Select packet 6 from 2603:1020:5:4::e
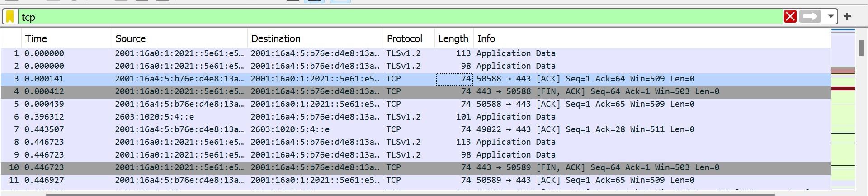Screen dimensions: 868x196 point(415,117)
